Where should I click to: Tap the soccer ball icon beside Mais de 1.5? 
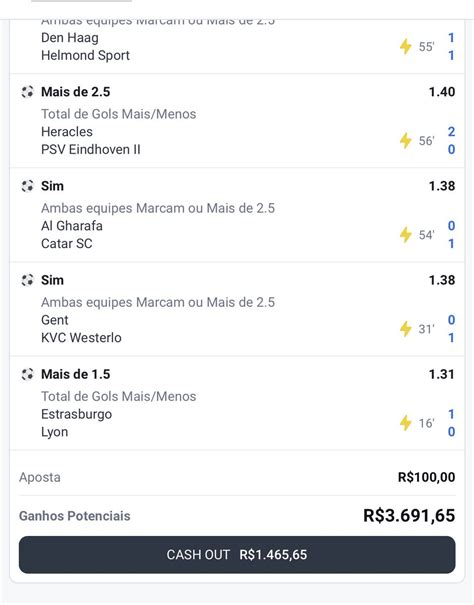pyautogui.click(x=27, y=374)
